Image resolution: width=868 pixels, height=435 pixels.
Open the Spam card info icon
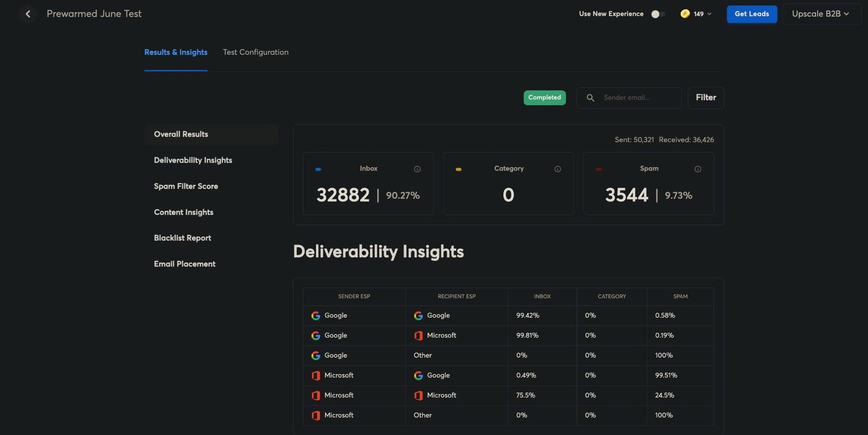(x=698, y=169)
